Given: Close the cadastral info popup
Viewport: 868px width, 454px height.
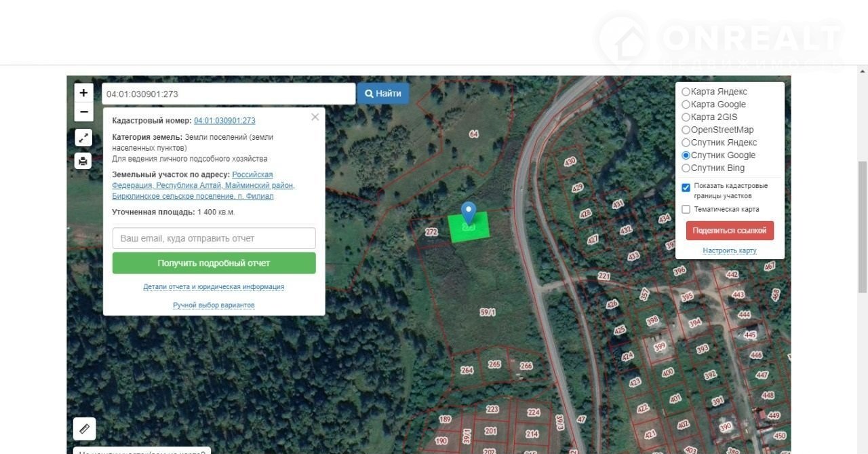Looking at the screenshot, I should pos(315,117).
